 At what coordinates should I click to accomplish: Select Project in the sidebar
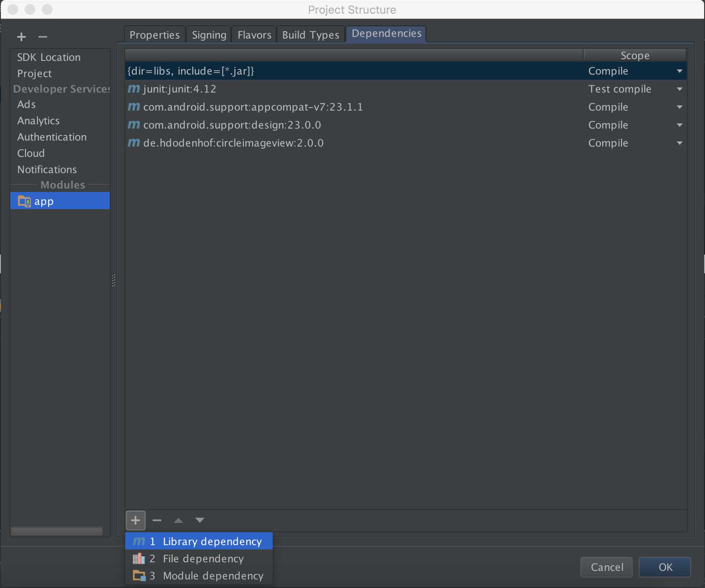34,73
